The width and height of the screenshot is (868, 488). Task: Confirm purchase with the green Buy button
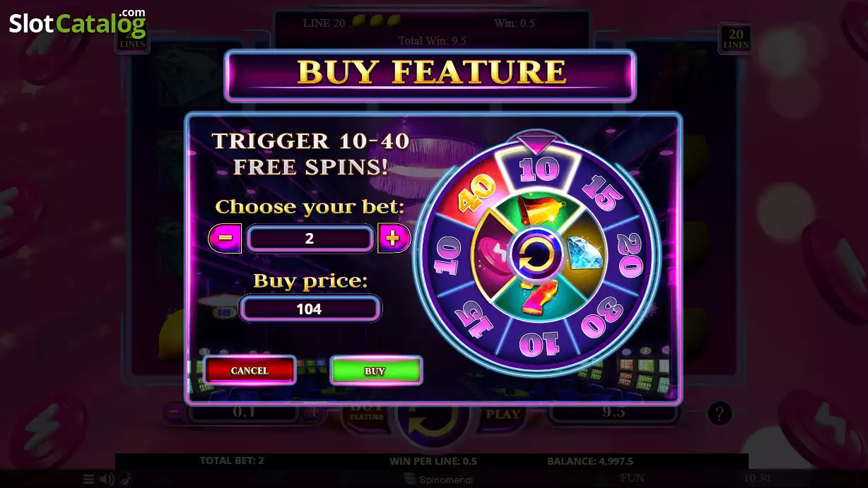(375, 370)
